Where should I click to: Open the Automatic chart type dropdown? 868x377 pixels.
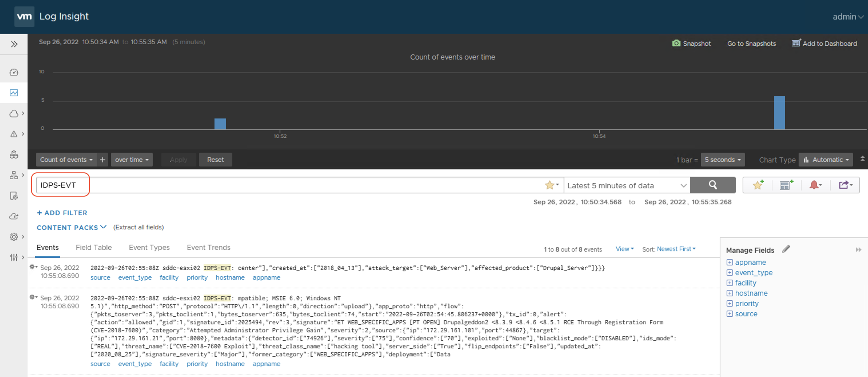[826, 160]
